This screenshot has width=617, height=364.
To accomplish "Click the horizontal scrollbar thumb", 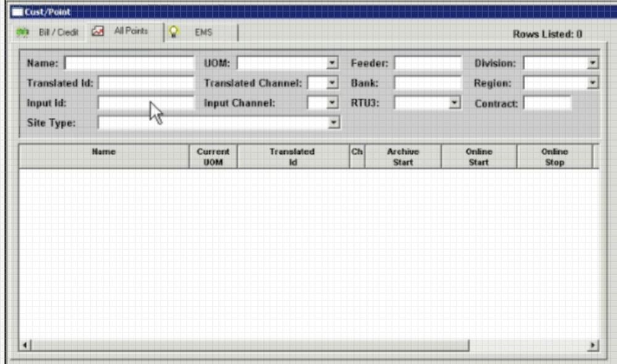I will tap(250, 345).
